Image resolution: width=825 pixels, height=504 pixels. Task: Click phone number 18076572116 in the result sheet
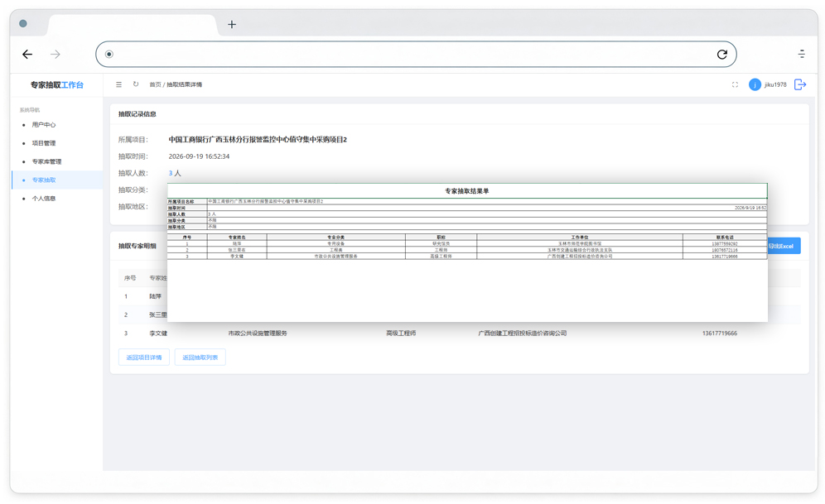(725, 250)
